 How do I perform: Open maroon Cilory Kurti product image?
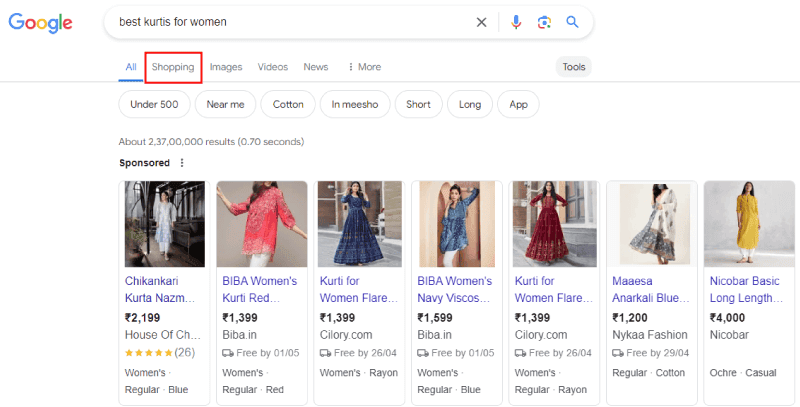(555, 224)
